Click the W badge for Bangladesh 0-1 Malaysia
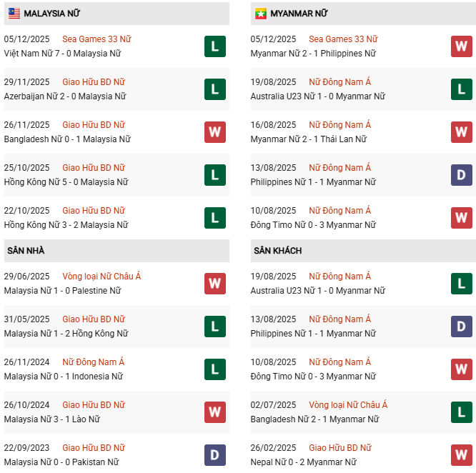The height and width of the screenshot is (473, 476). point(214,132)
